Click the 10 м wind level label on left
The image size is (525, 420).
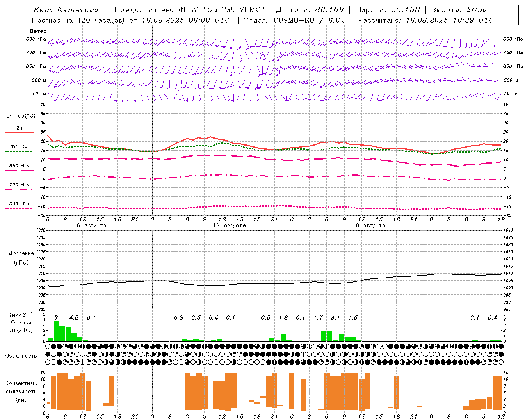pyautogui.click(x=39, y=94)
